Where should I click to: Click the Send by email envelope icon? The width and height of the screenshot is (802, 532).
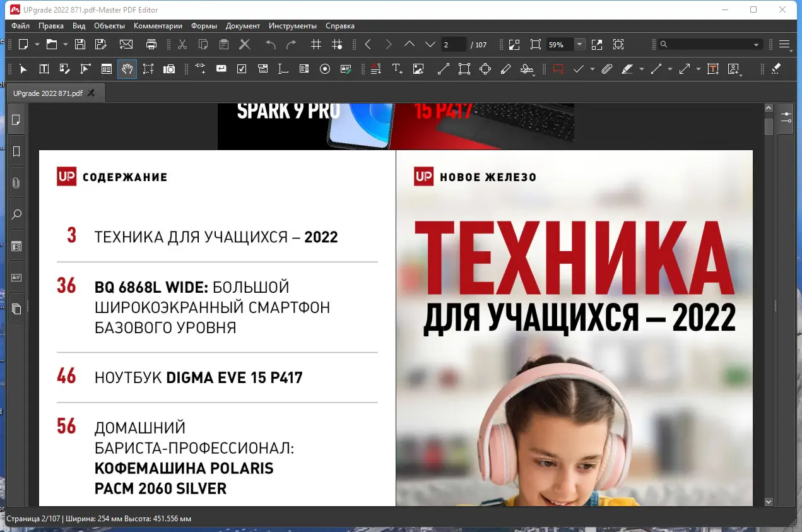[126, 45]
